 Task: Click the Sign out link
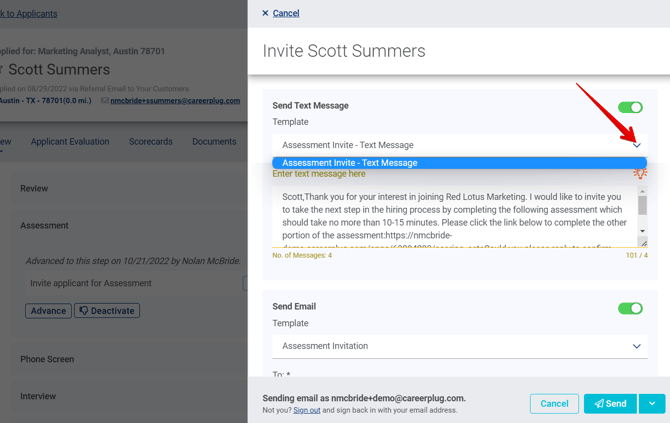(x=306, y=410)
